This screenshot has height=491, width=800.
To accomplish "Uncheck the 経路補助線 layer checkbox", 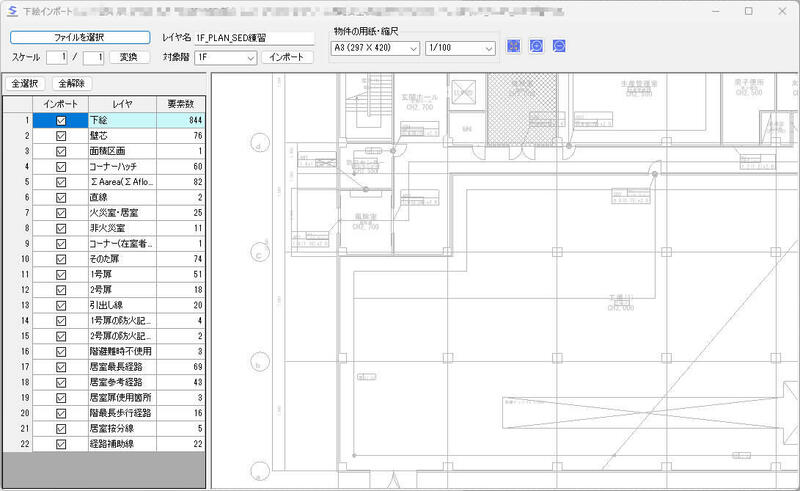I will (x=61, y=444).
